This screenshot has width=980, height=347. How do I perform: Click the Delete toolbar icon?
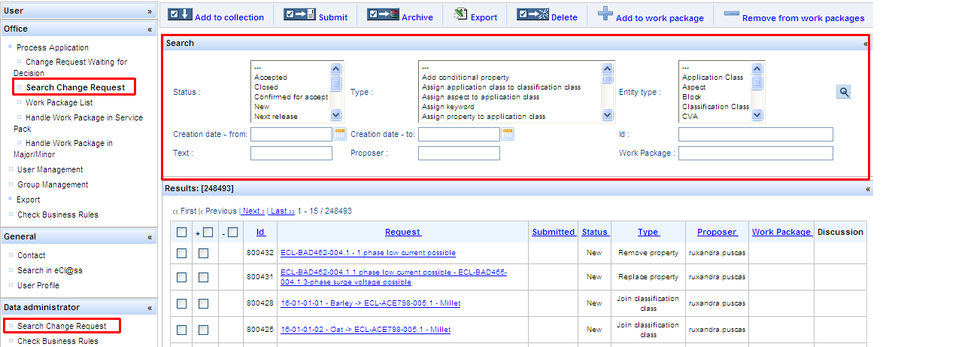click(532, 14)
